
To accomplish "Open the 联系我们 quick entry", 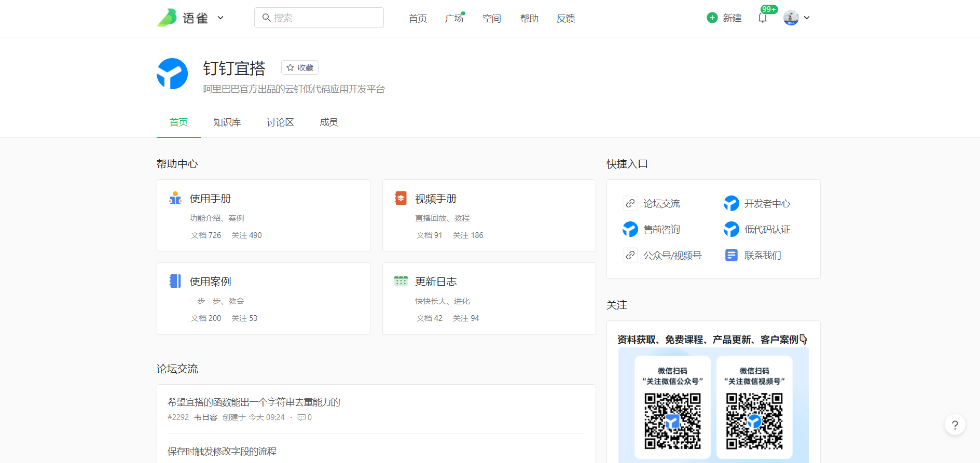I will 763,256.
